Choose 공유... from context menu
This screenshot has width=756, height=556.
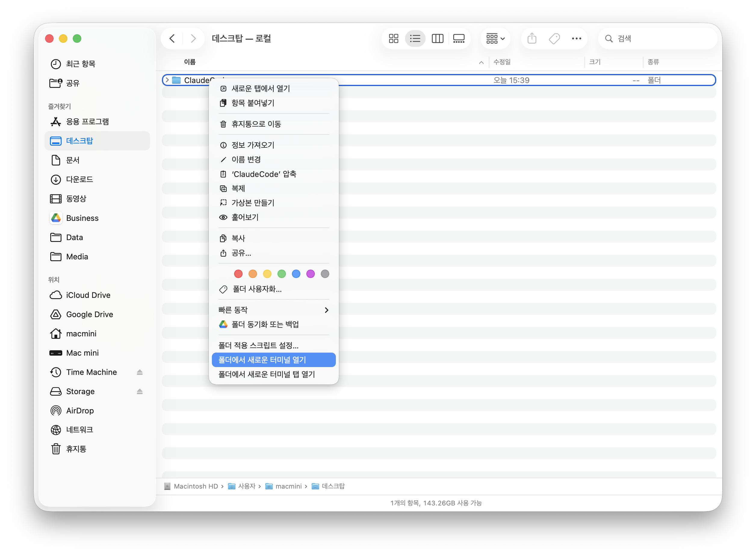274,253
